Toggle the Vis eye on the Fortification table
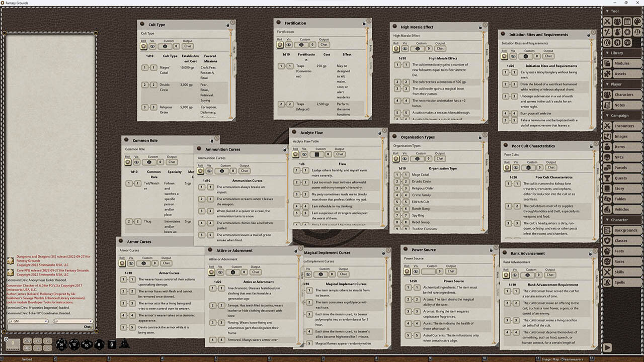 (288, 44)
